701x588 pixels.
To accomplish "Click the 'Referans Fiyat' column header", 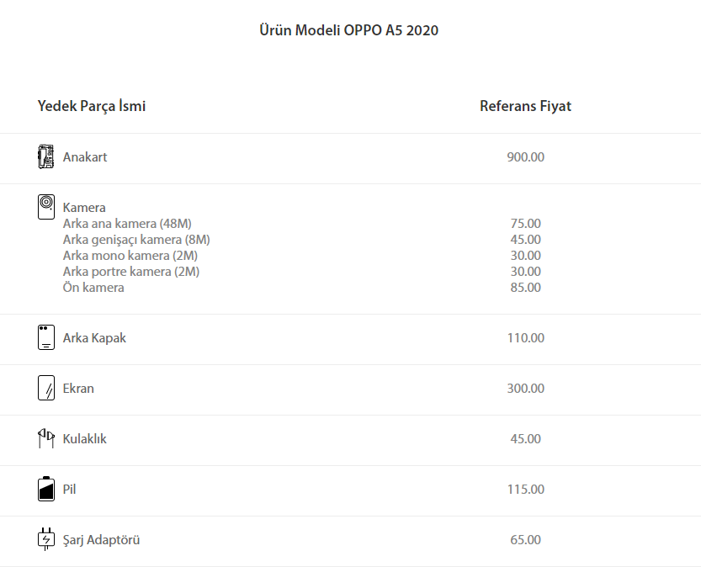I will [525, 106].
